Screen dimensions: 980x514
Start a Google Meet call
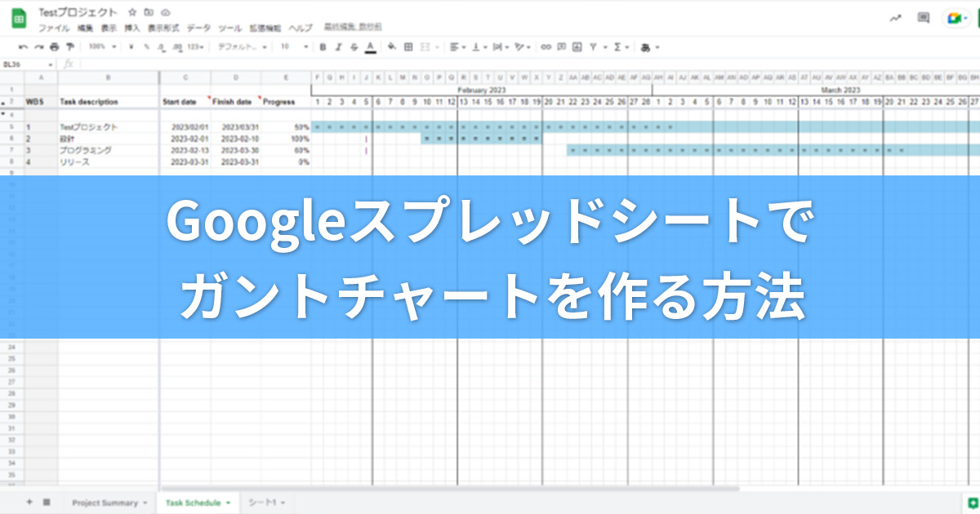click(956, 17)
